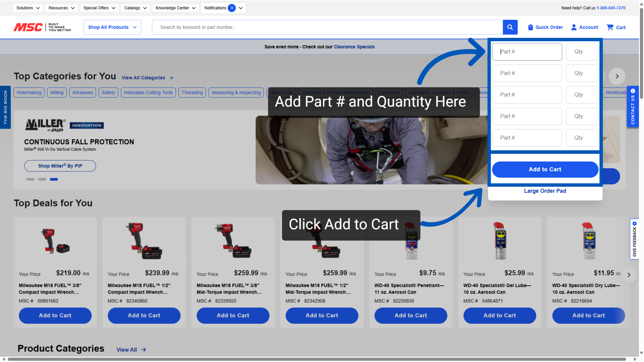Open Milwaukee M18 FUEL 3/8" Mid-Torque Wrench title
This screenshot has width=644, height=362.
(x=229, y=289)
